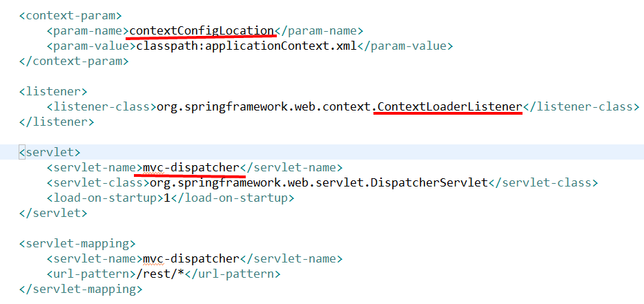Click the closing </servlet-mapping> tag

point(81,289)
